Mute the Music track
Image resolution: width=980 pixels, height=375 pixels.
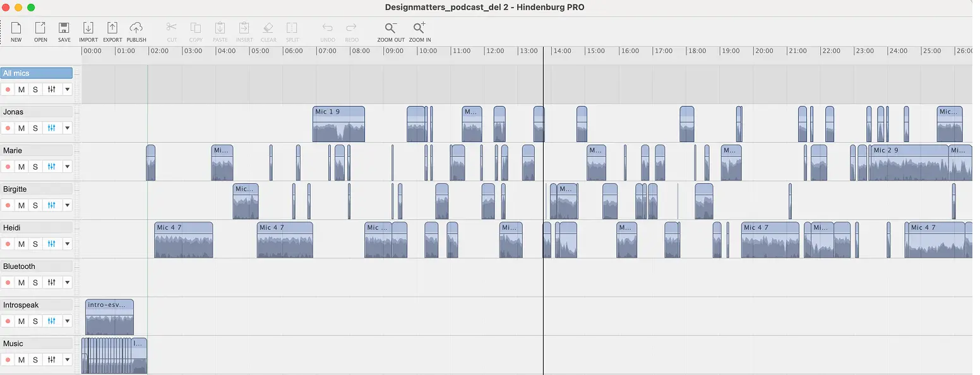tap(21, 360)
